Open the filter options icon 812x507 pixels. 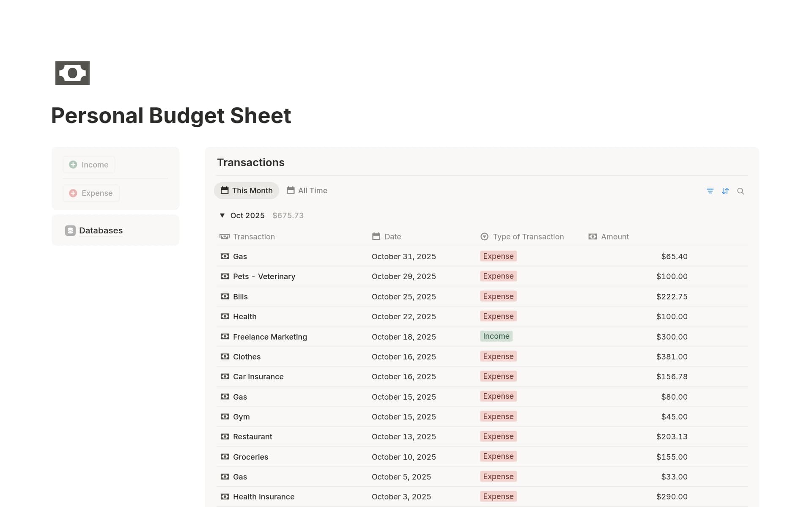710,191
